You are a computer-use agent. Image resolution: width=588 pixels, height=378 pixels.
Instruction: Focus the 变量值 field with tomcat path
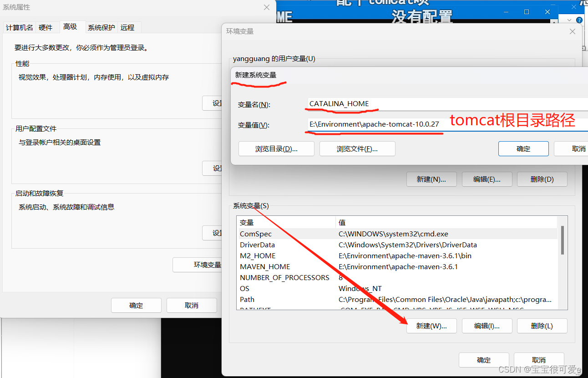pos(447,125)
